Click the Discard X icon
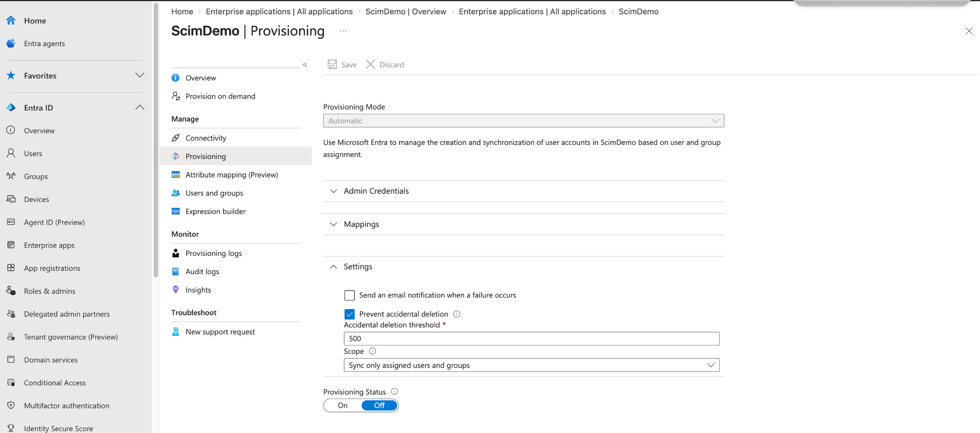Viewport: 980px width, 433px height. click(370, 64)
